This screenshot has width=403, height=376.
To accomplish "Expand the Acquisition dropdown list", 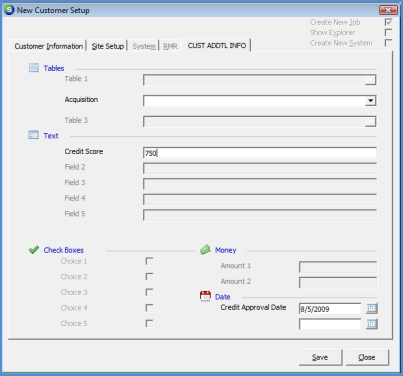I will point(370,101).
